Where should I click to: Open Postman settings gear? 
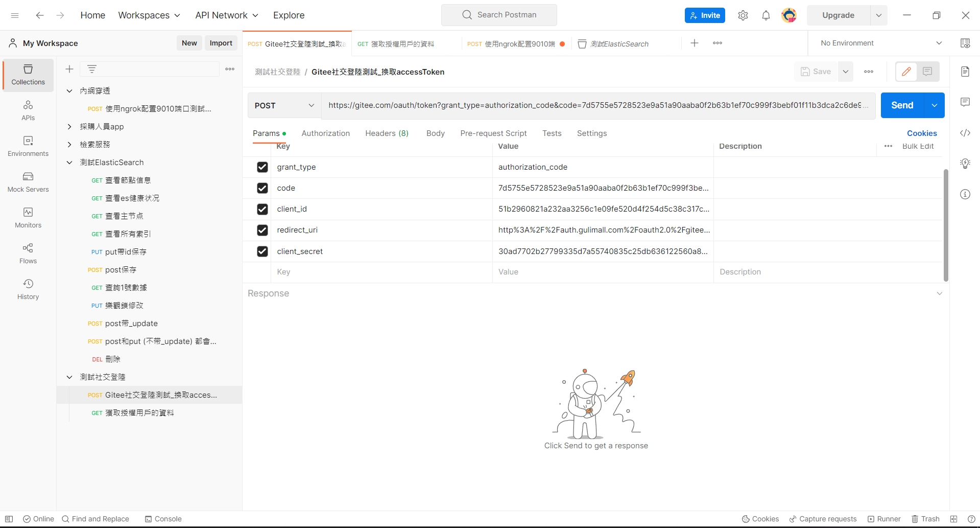(743, 15)
